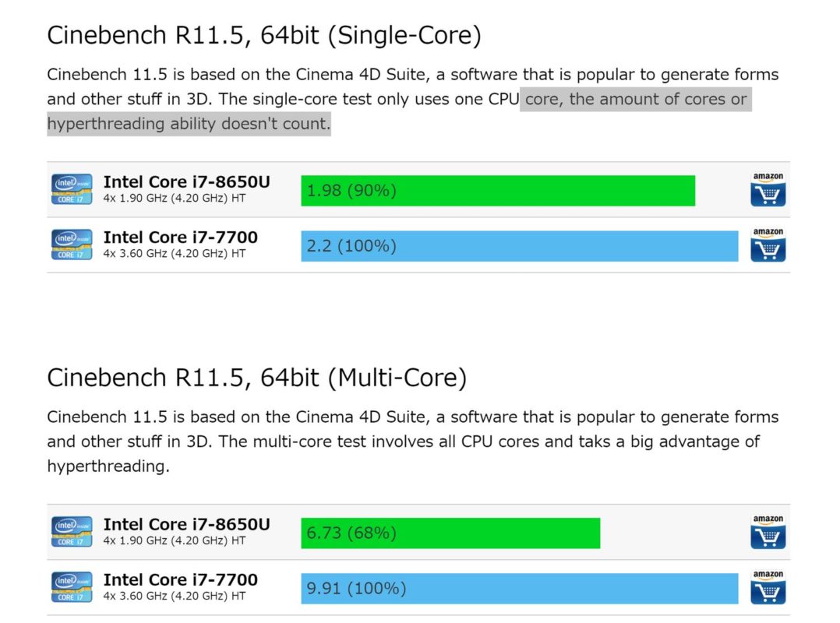Click the blue 2.2 (100%) score bar
Image resolution: width=840 pixels, height=623 pixels.
point(519,246)
